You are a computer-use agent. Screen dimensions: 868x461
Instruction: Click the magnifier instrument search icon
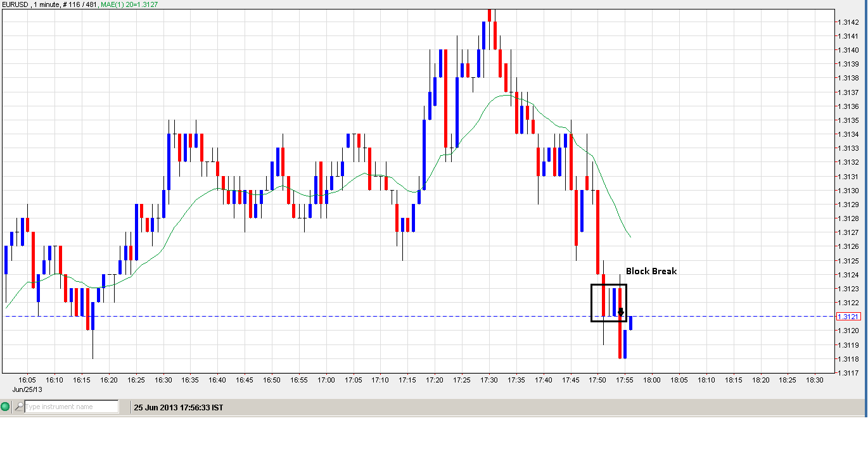click(x=19, y=407)
